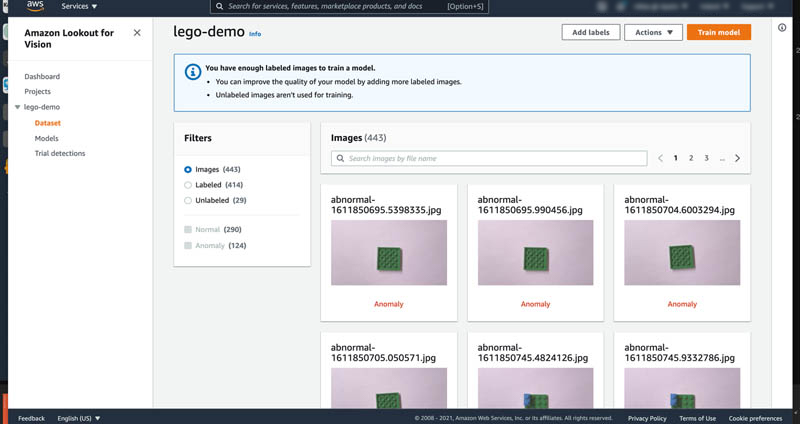Check the Normal (290) checkbox
The width and height of the screenshot is (800, 424).
[x=188, y=230]
